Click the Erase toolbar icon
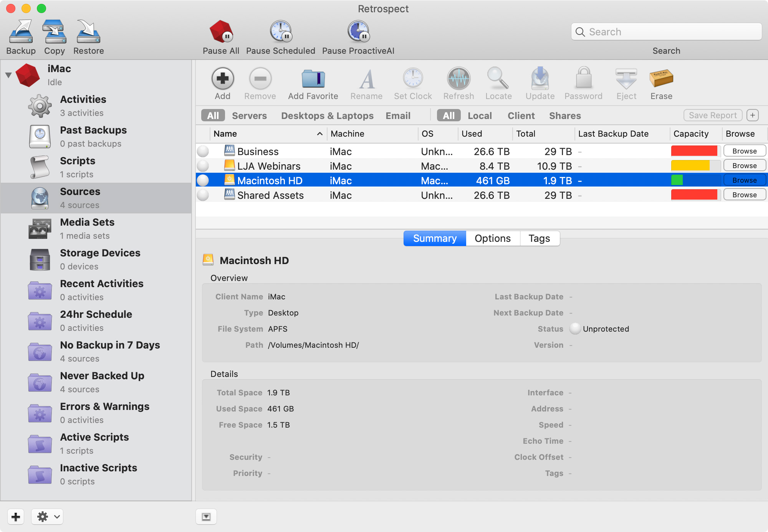768x532 pixels. (661, 78)
